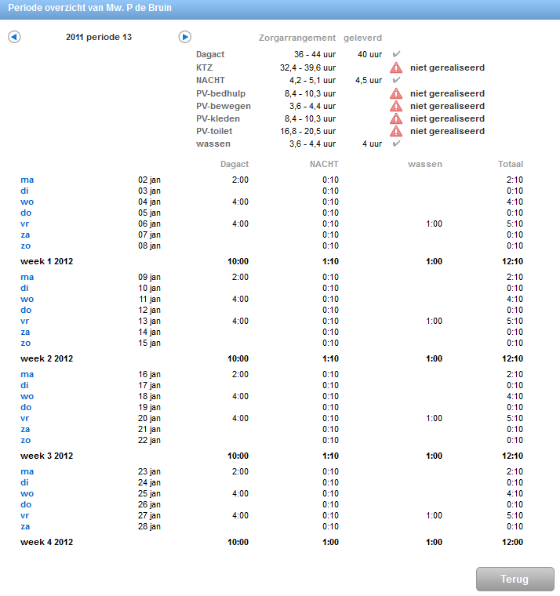560x596 pixels.
Task: Open the 'vr' link for 06 jan
Action: point(25,224)
